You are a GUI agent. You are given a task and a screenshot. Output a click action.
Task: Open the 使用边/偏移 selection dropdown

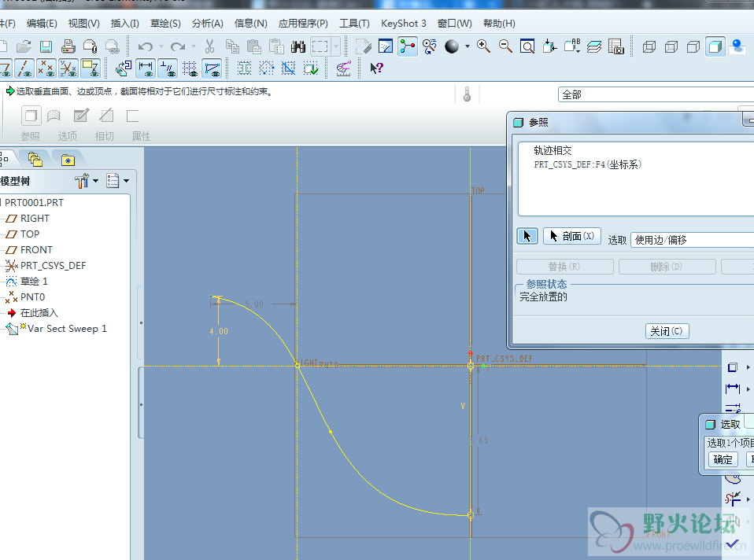(x=691, y=239)
